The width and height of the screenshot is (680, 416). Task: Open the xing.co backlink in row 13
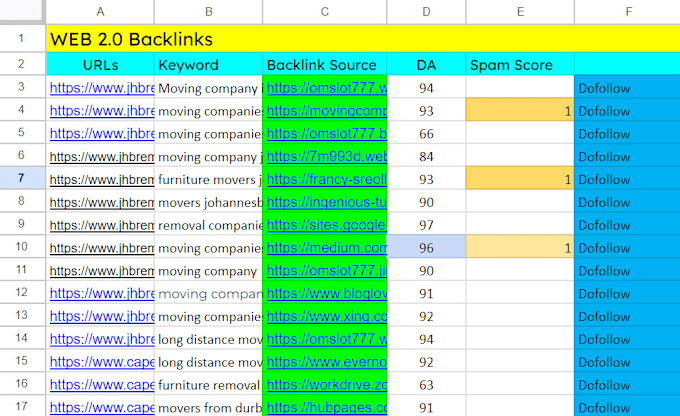coord(327,316)
